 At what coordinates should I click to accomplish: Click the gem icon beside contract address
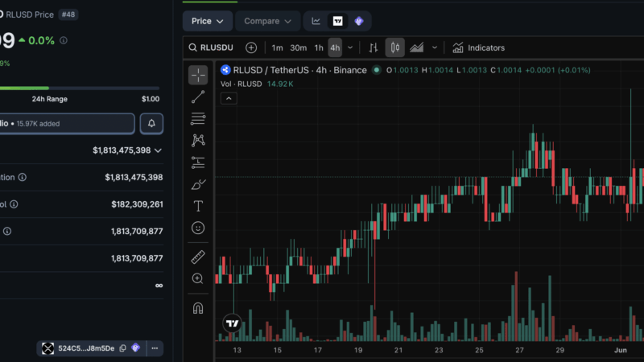136,348
